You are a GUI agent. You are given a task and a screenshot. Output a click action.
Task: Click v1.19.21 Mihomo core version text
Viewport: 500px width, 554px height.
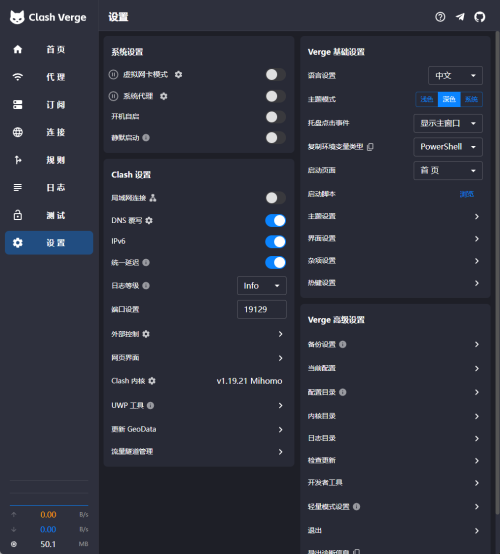249,381
